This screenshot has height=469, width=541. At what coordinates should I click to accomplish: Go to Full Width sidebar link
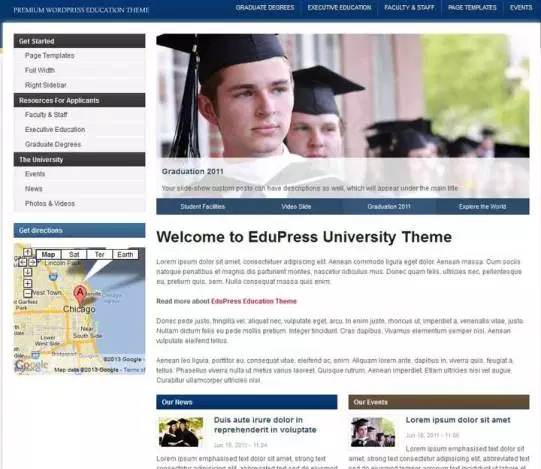(x=40, y=70)
